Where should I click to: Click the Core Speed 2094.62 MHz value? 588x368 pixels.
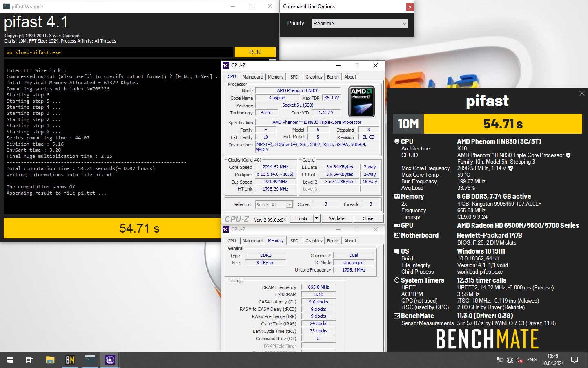point(275,167)
